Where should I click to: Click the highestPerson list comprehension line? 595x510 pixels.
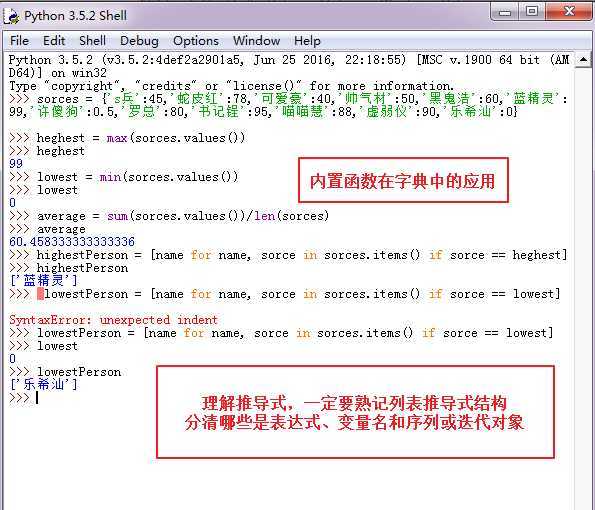coord(302,255)
